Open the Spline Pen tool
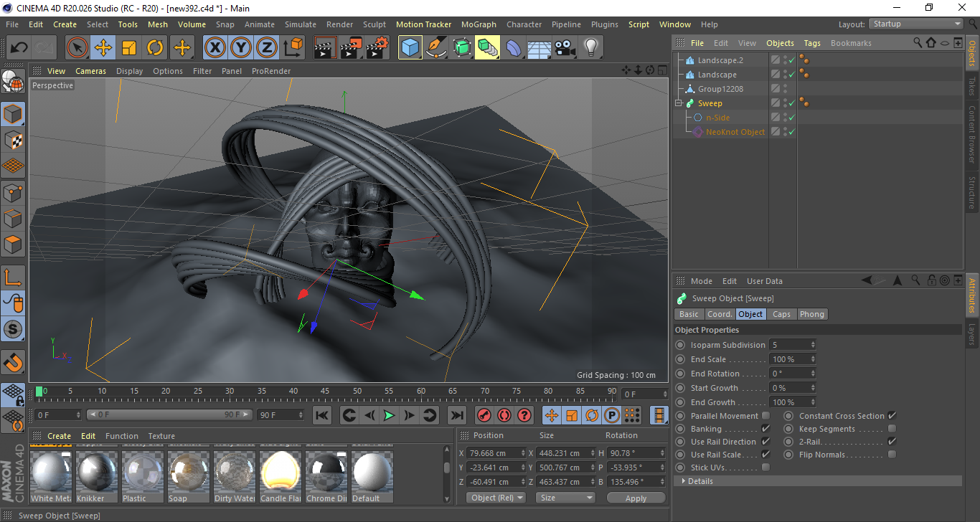980x522 pixels. (436, 48)
